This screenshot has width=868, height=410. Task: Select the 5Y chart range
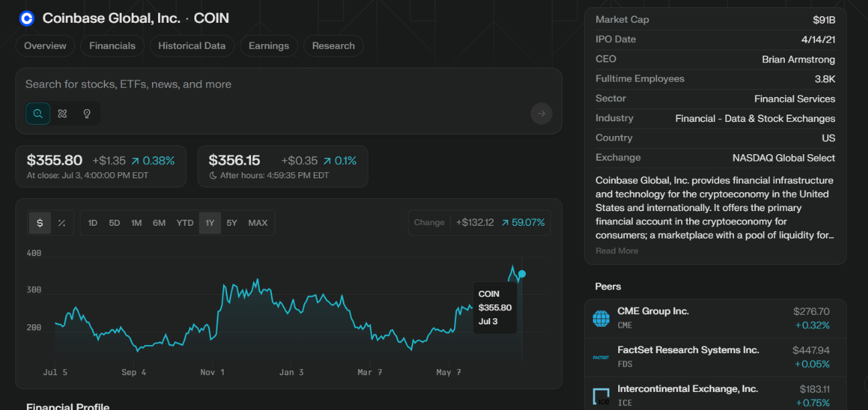(232, 223)
